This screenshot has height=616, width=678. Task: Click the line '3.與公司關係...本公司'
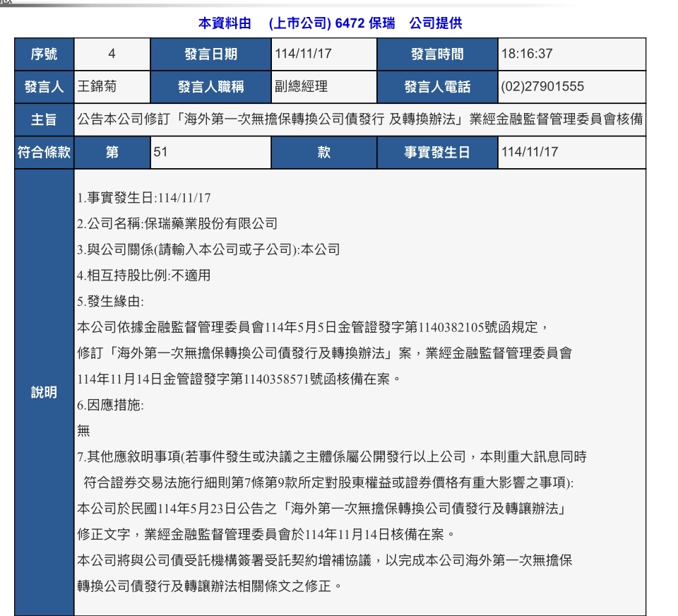(208, 249)
